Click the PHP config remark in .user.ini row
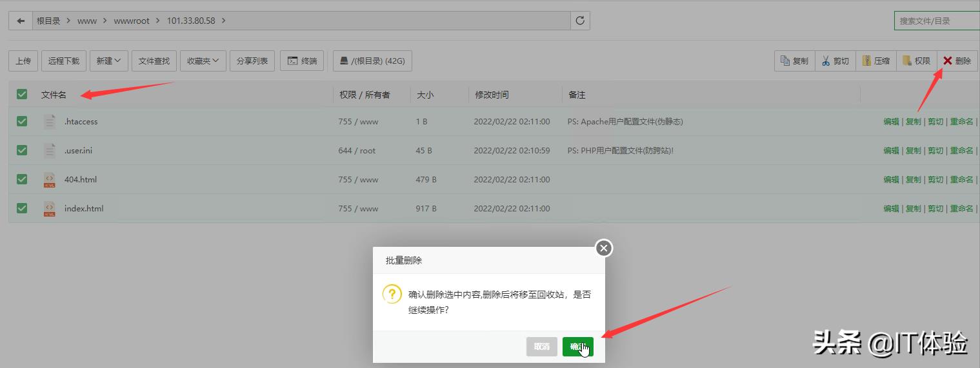This screenshot has width=980, height=368. click(621, 150)
